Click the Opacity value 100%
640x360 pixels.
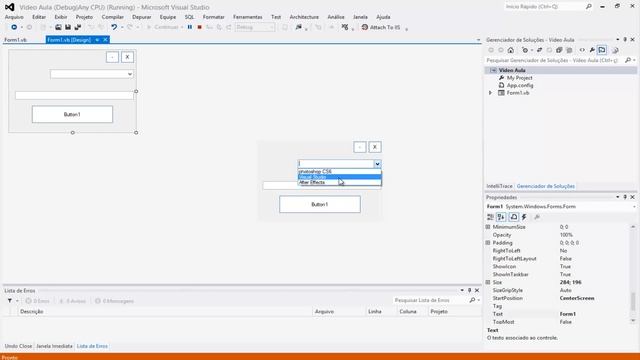(566, 235)
